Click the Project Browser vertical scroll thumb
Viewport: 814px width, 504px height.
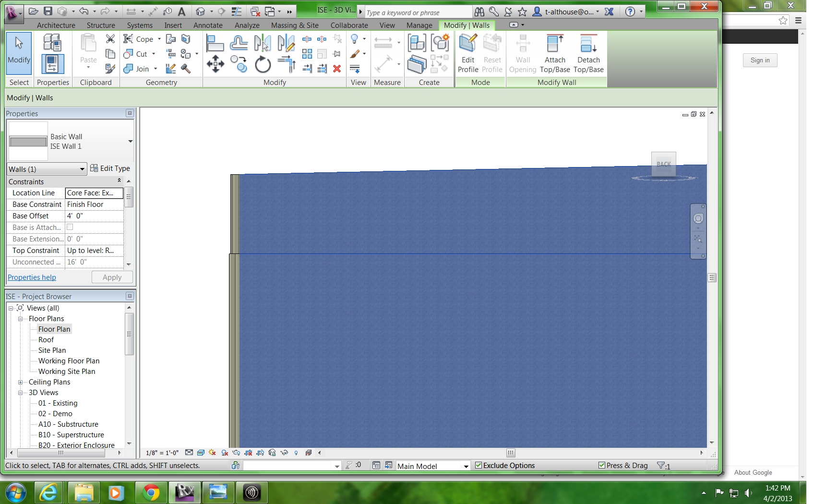point(129,334)
